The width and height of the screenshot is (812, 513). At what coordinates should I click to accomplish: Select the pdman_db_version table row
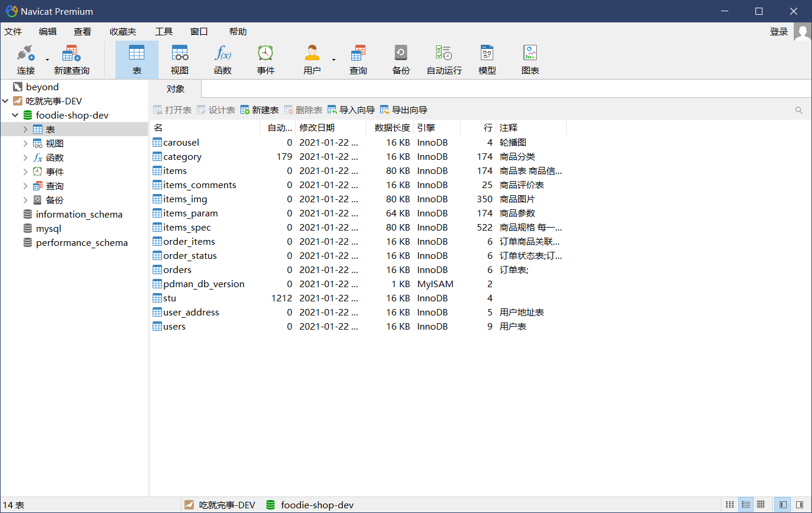point(358,284)
